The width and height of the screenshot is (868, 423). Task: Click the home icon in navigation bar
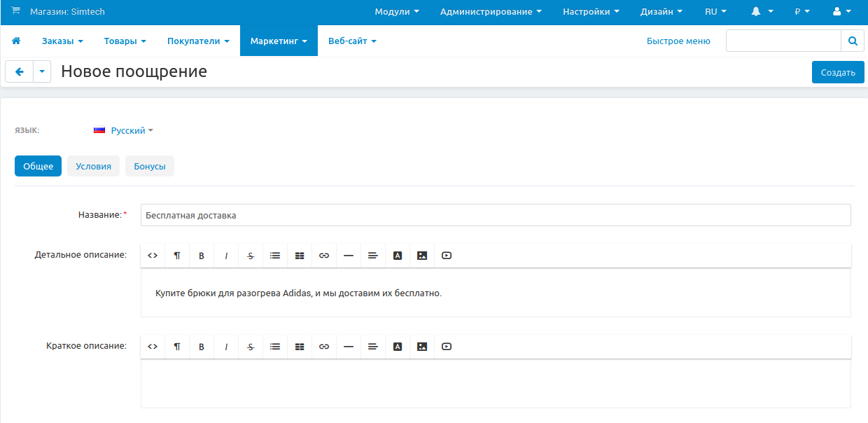16,41
